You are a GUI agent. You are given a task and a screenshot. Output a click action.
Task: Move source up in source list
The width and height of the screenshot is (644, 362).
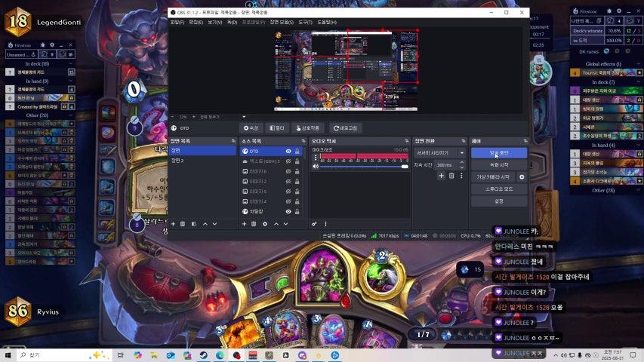[276, 224]
